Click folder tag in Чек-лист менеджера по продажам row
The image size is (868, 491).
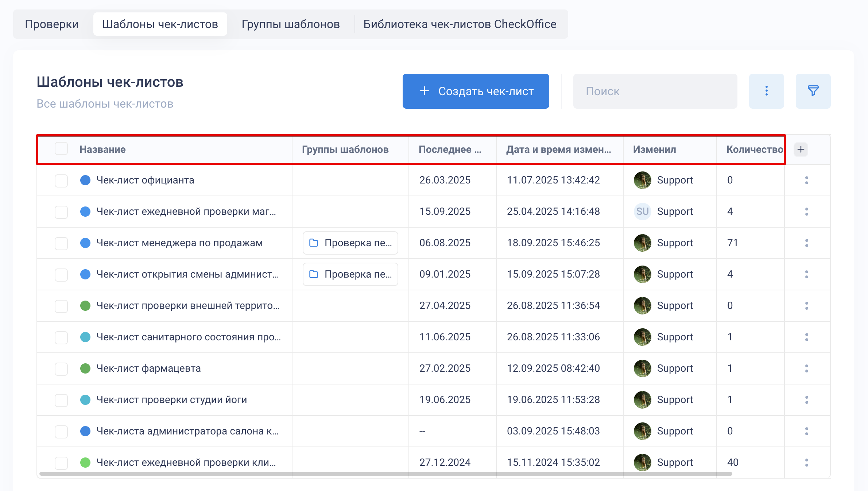coord(350,243)
